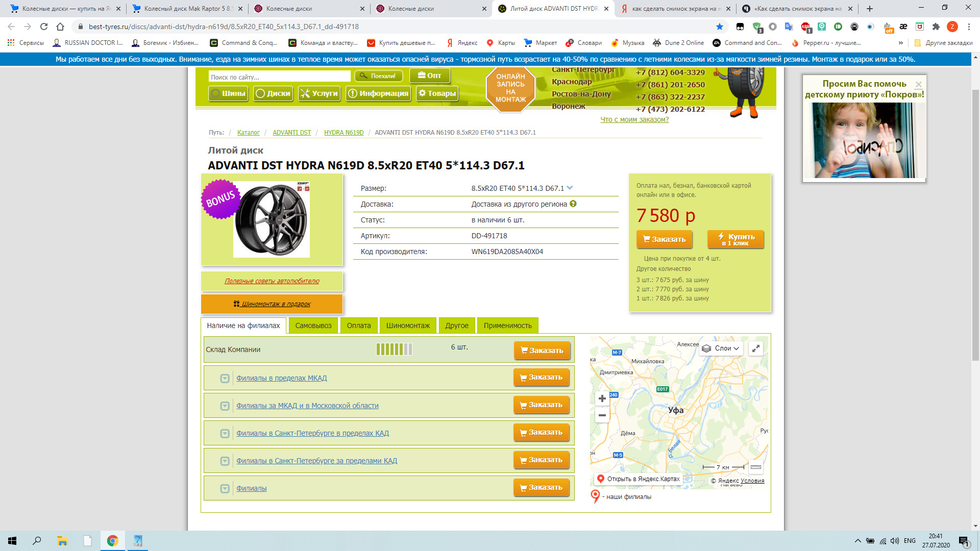The width and height of the screenshot is (980, 551).
Task: Switch to Другое tab
Action: pos(457,325)
